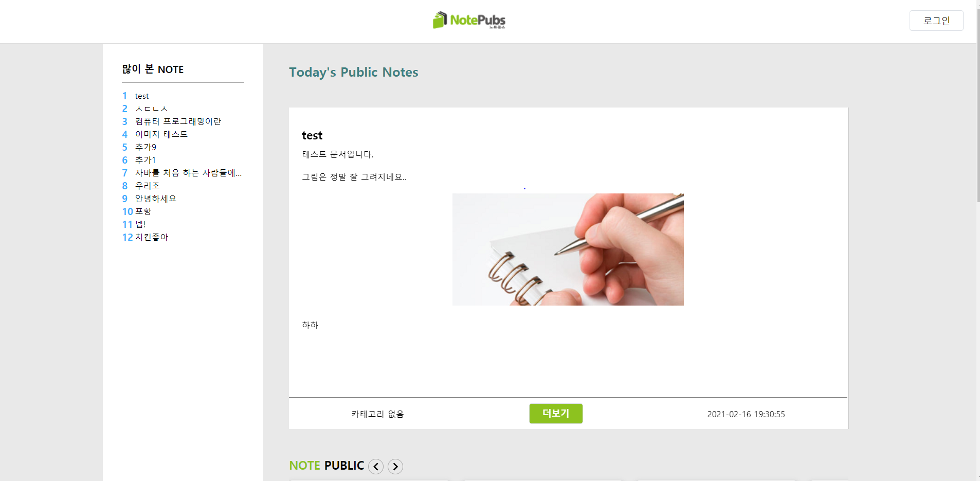Select popular note '추가9'

pyautogui.click(x=146, y=147)
